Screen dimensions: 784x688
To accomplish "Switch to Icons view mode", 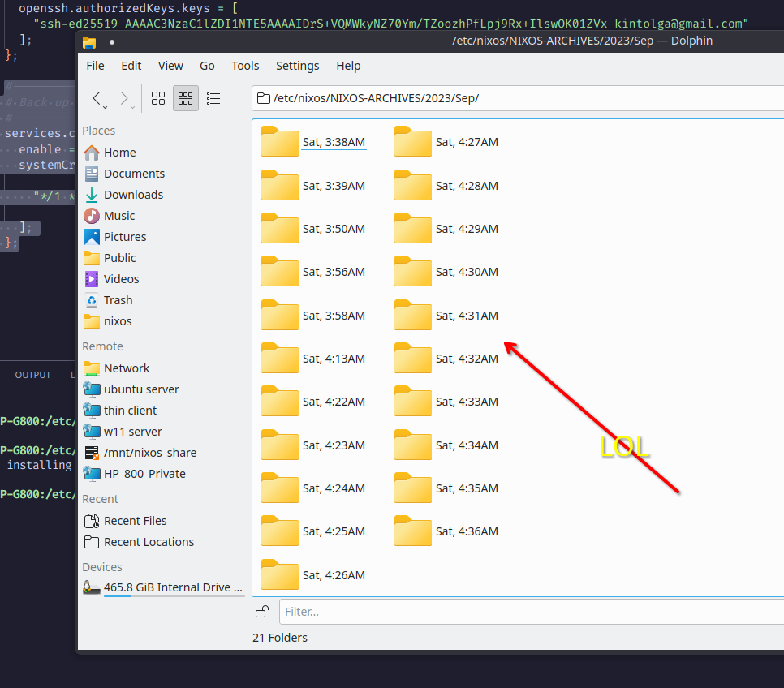I will click(158, 98).
